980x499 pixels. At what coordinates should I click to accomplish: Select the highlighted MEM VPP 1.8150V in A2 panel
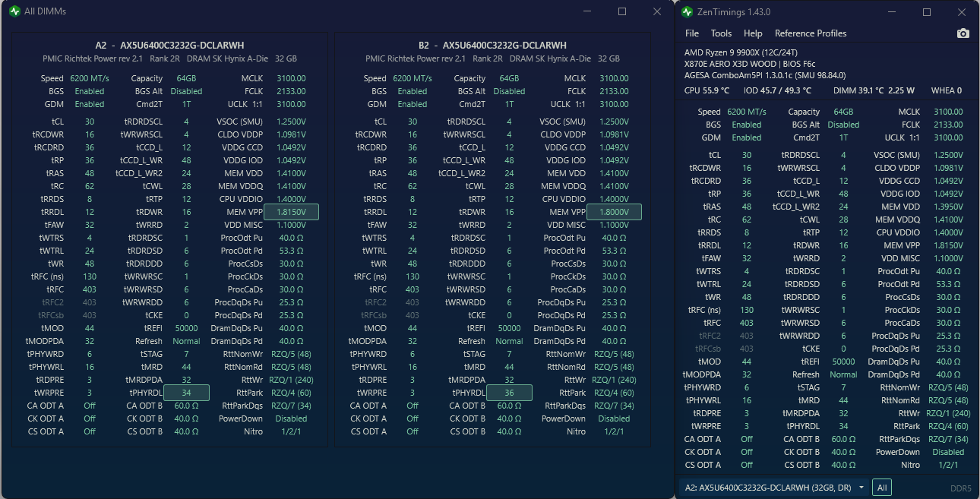point(291,212)
